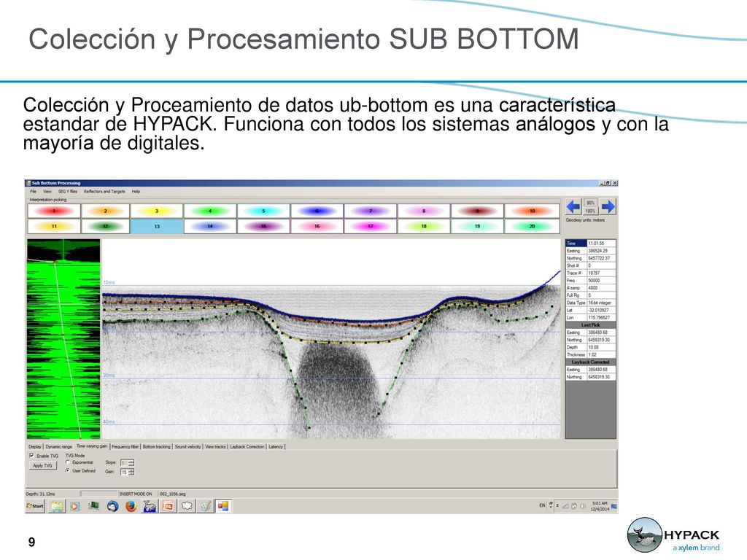The width and height of the screenshot is (747, 560).
Task: Set zoom to 80%
Action: [x=591, y=203]
